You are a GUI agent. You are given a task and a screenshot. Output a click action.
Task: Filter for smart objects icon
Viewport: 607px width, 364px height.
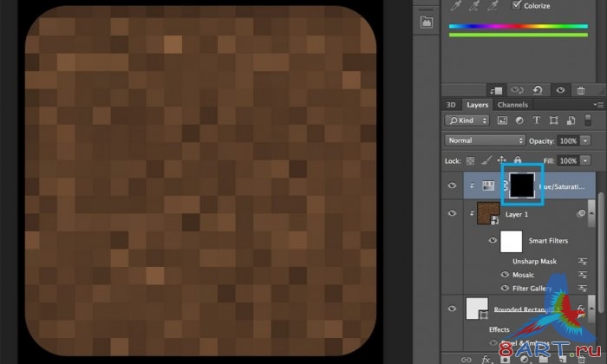pyautogui.click(x=571, y=120)
